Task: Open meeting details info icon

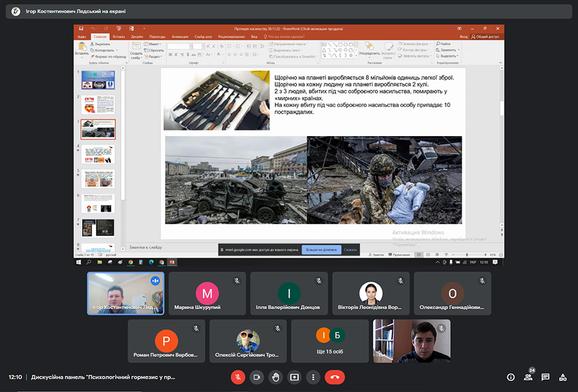Action: pos(511,377)
